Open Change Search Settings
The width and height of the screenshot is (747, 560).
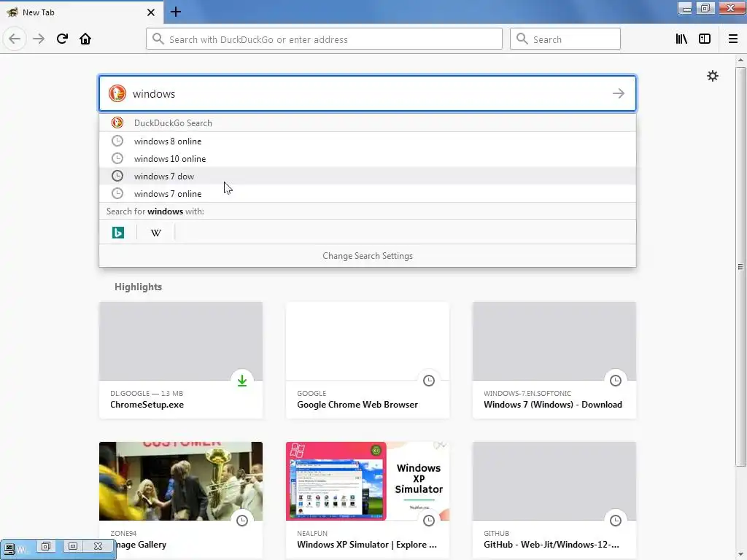(368, 256)
